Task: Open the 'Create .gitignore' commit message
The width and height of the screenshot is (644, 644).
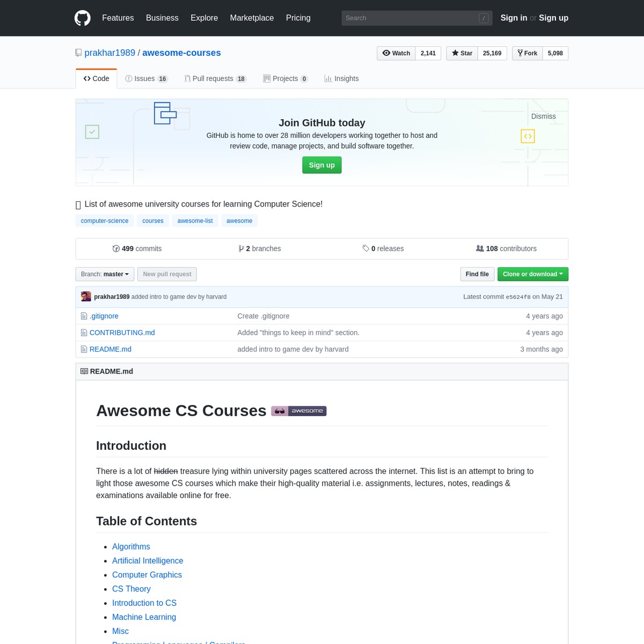Action: pos(264,316)
